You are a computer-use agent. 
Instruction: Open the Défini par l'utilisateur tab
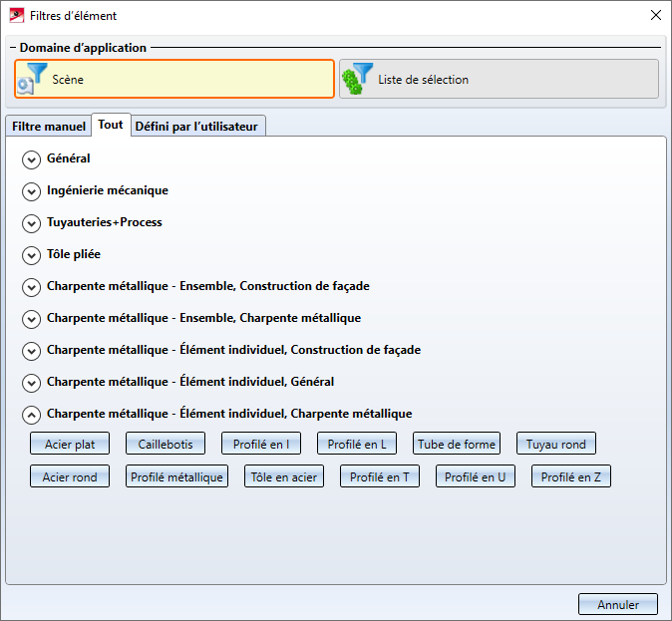(196, 126)
